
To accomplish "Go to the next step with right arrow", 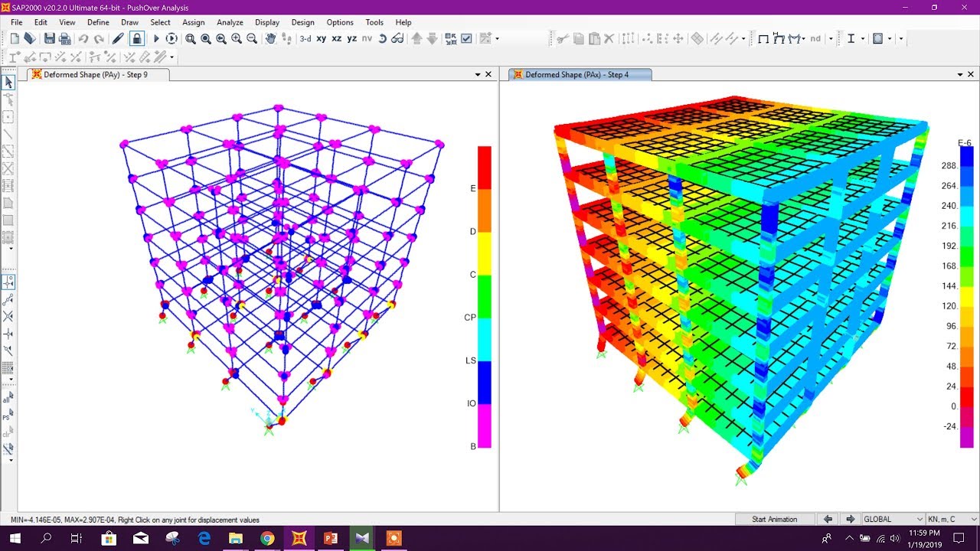I will pyautogui.click(x=850, y=519).
